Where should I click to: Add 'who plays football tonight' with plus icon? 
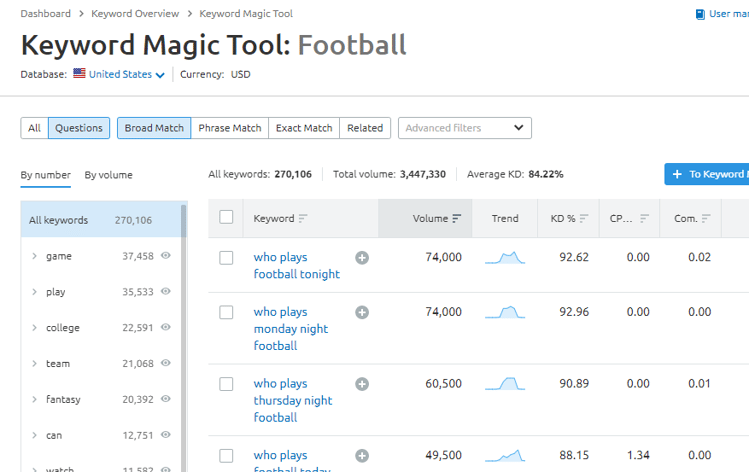(x=362, y=258)
